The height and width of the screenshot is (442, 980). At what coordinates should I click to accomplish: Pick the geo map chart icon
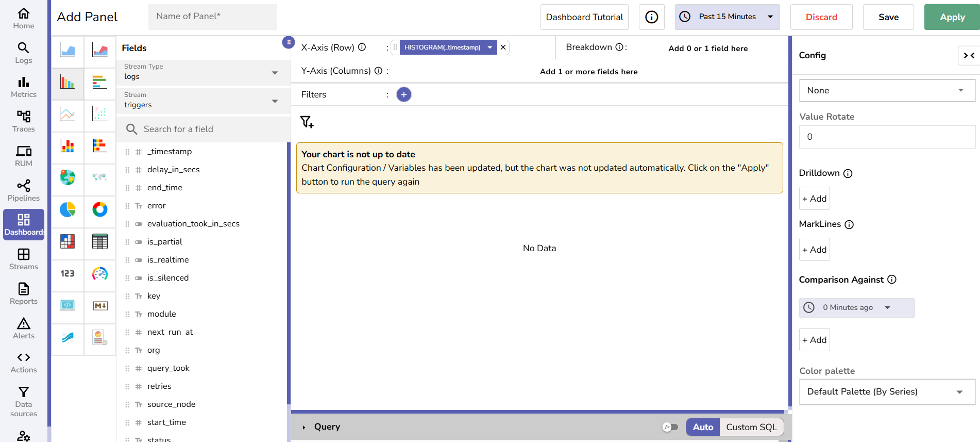(x=67, y=177)
